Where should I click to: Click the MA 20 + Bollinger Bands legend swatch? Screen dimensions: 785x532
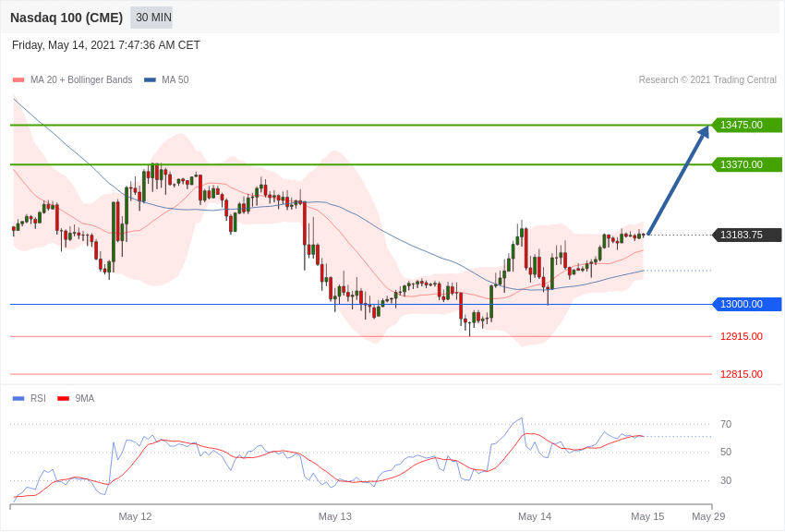point(18,79)
